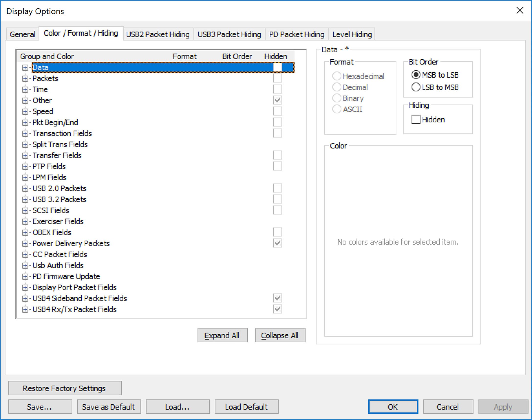Open the Level Hiding tab
The width and height of the screenshot is (532, 420).
pyautogui.click(x=352, y=34)
